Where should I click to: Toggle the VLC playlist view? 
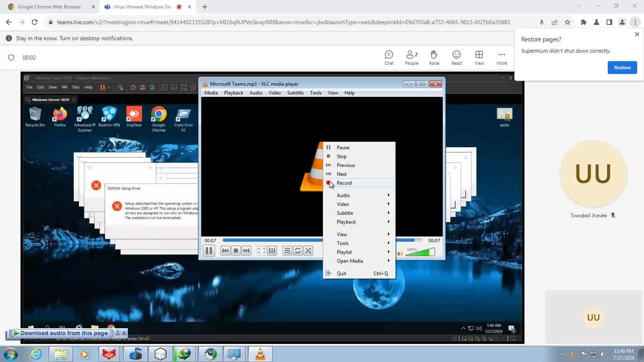[x=287, y=251]
